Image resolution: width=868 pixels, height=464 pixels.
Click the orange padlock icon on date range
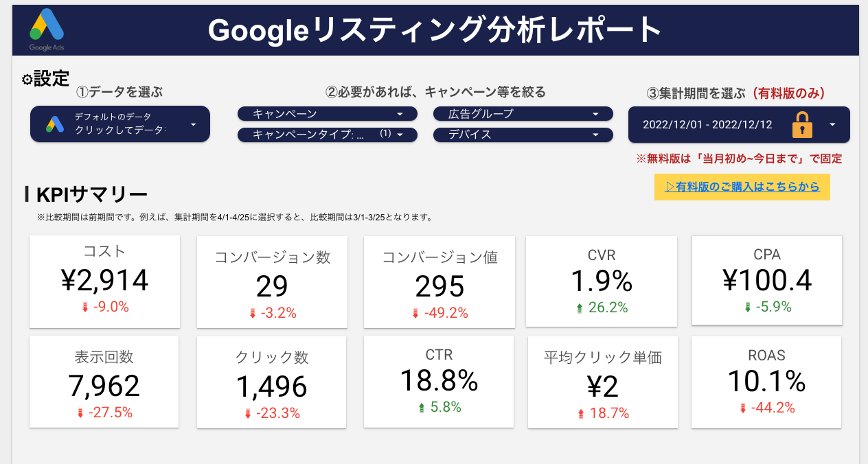pos(801,125)
